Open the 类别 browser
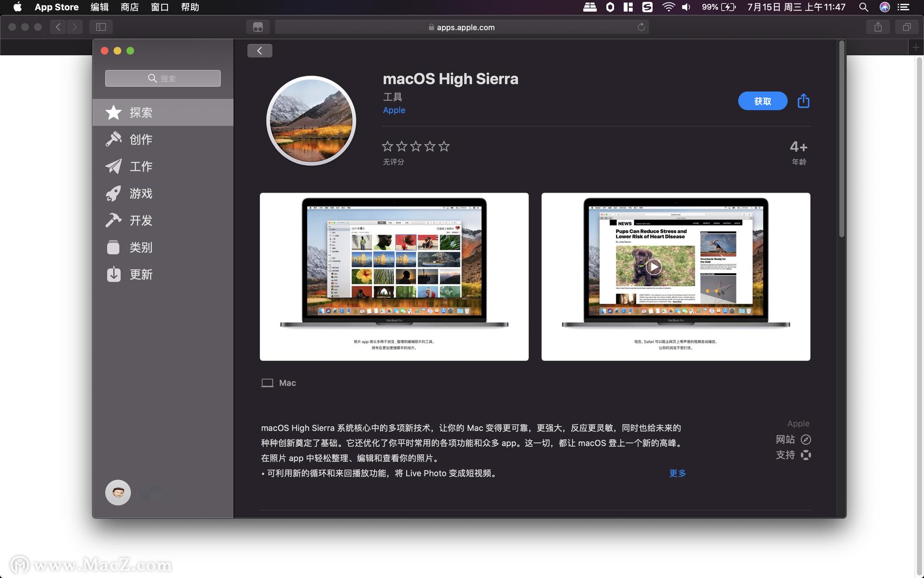 [141, 247]
